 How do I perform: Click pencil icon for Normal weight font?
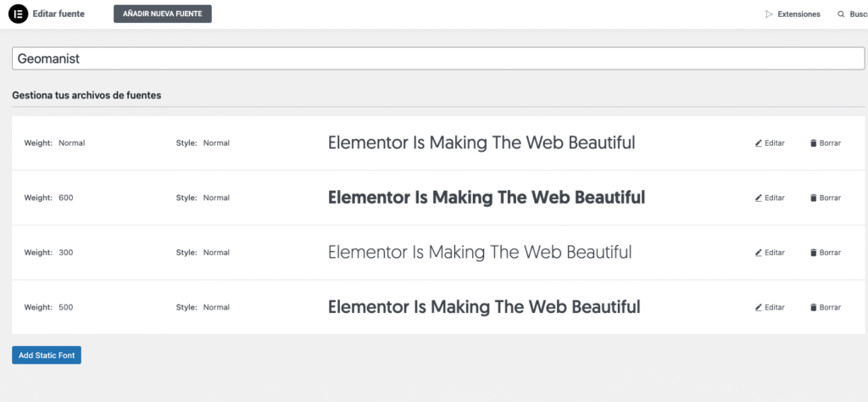(x=759, y=142)
